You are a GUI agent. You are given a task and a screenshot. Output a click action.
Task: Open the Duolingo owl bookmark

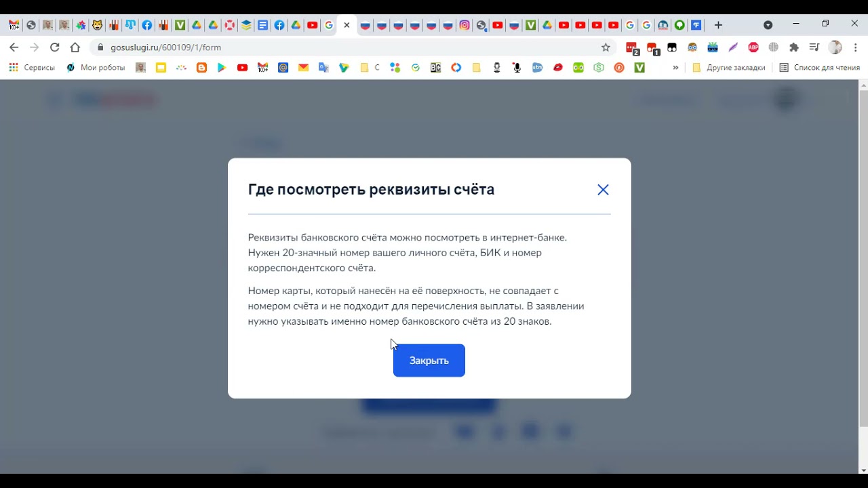click(x=578, y=68)
